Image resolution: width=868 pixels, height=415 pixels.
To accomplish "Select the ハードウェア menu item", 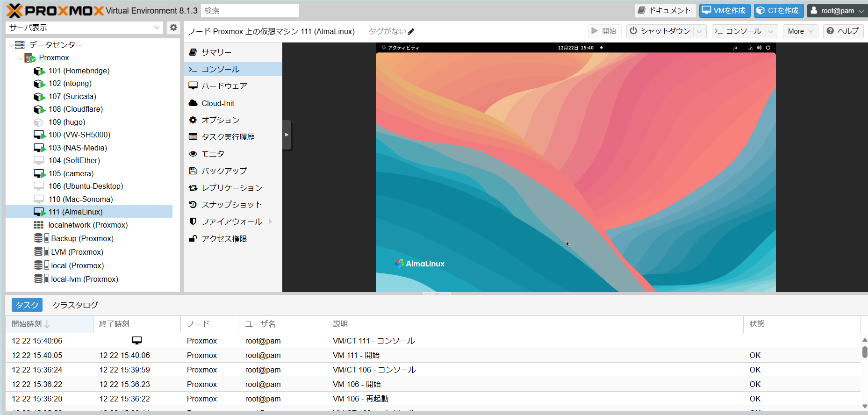I will [224, 86].
